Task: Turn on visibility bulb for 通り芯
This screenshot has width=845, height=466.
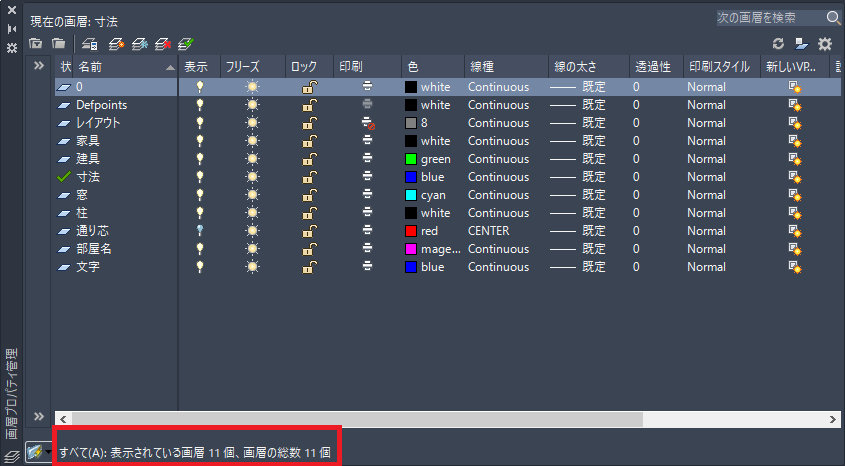Action: coord(199,231)
